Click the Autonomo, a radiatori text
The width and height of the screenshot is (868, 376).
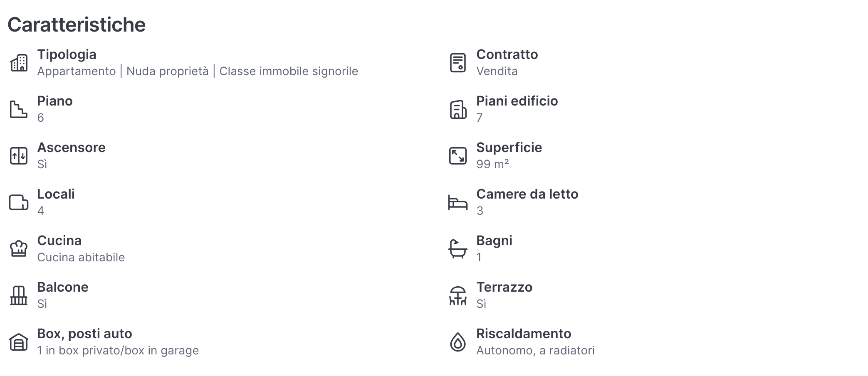coord(535,350)
